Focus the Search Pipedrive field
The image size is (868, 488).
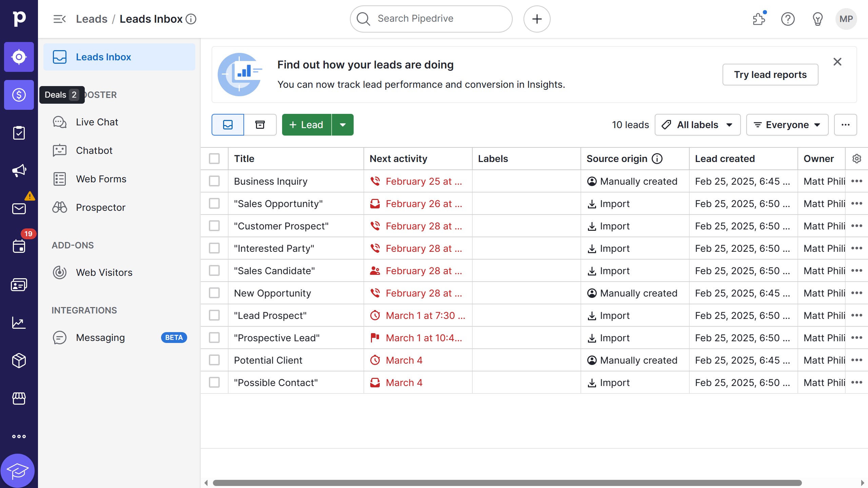431,19
